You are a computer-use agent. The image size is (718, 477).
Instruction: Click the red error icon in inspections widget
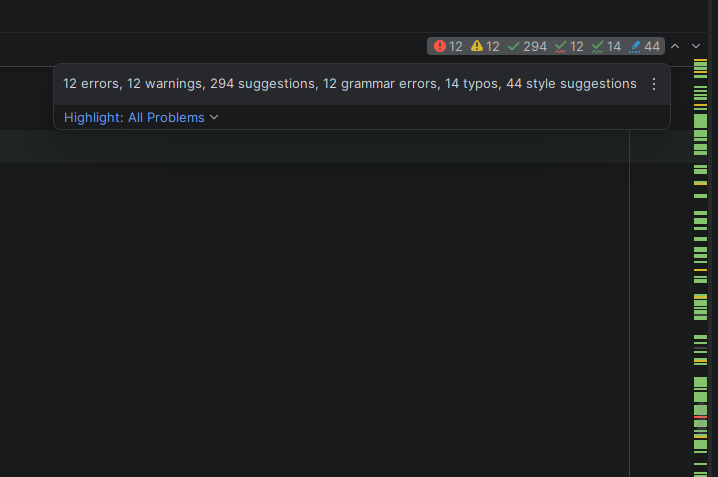[x=440, y=46]
